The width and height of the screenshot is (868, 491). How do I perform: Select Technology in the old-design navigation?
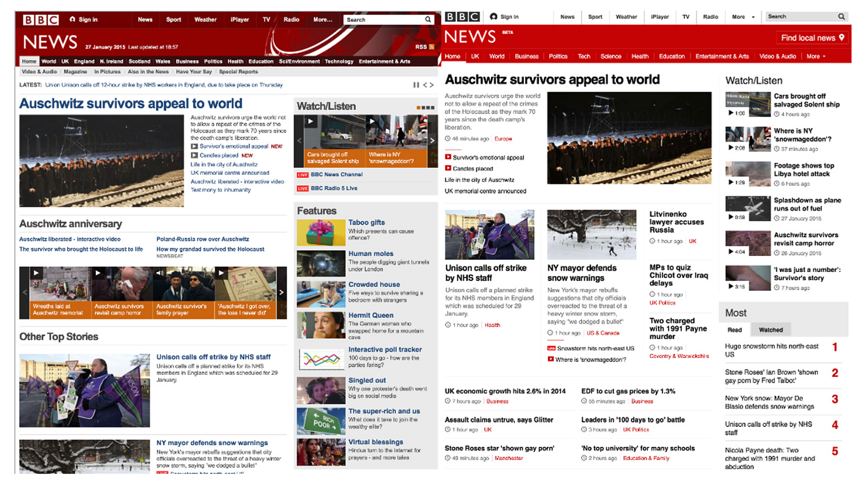pos(339,61)
